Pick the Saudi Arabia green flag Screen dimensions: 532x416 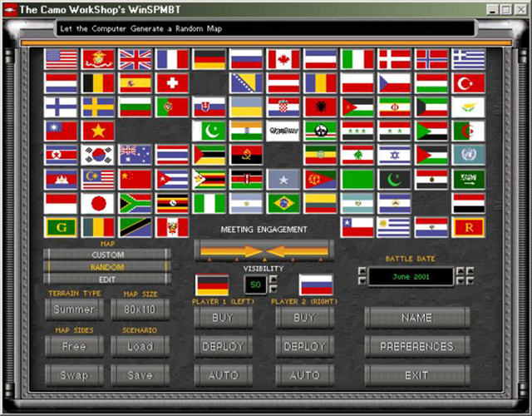coord(468,180)
